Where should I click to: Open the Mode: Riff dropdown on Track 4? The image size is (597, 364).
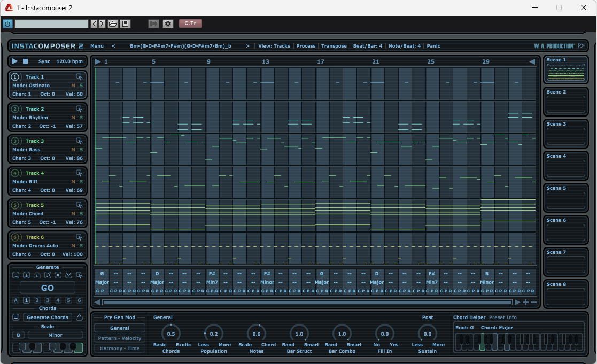[x=25, y=182]
